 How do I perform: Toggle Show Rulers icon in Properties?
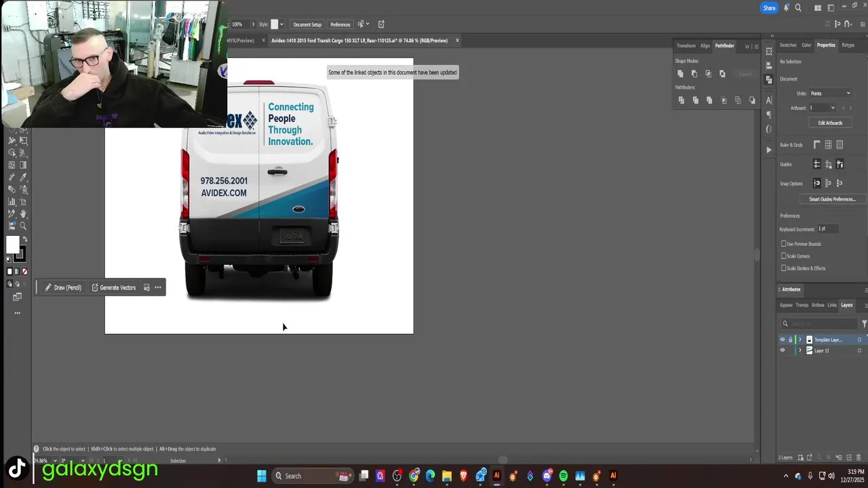click(x=817, y=144)
